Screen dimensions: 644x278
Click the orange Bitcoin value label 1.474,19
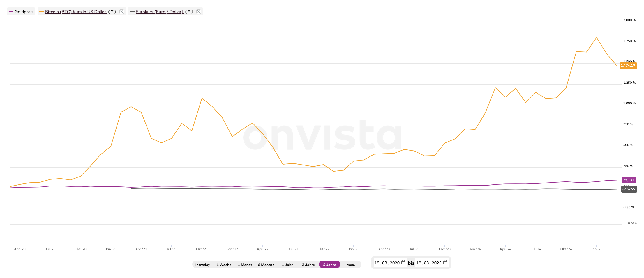click(x=628, y=65)
